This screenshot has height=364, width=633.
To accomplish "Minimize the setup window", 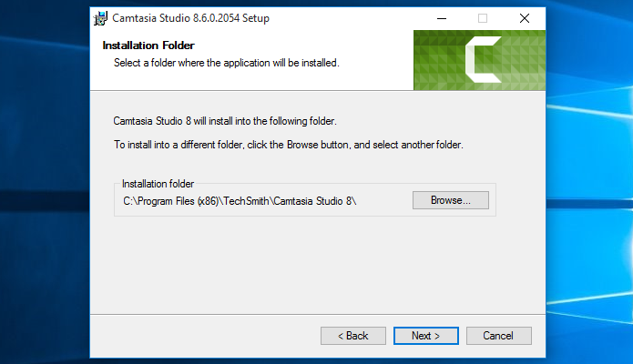I will [x=442, y=18].
